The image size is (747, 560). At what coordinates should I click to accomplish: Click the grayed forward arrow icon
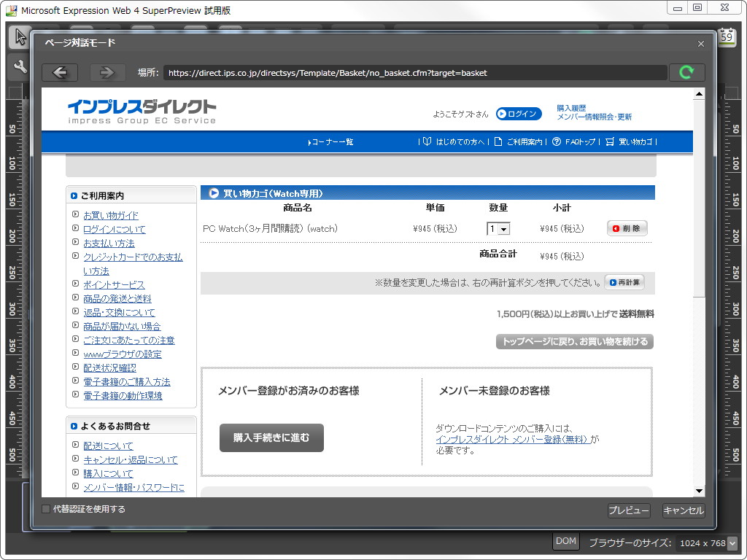pos(106,72)
